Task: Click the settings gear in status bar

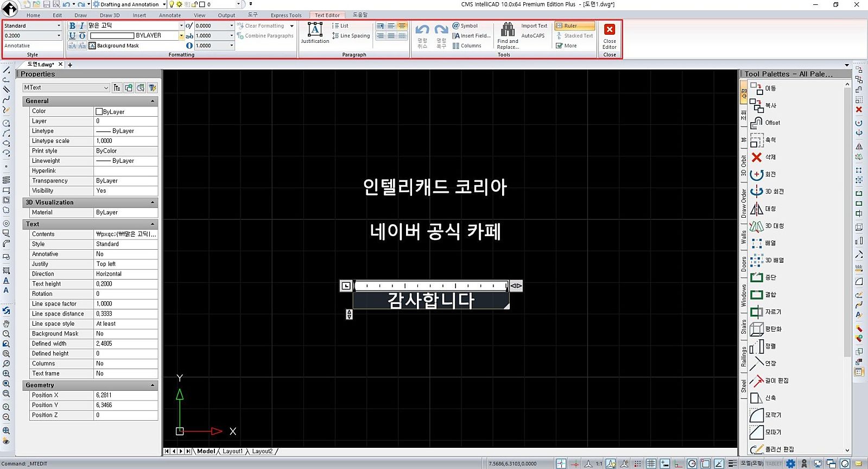Action: (791, 464)
